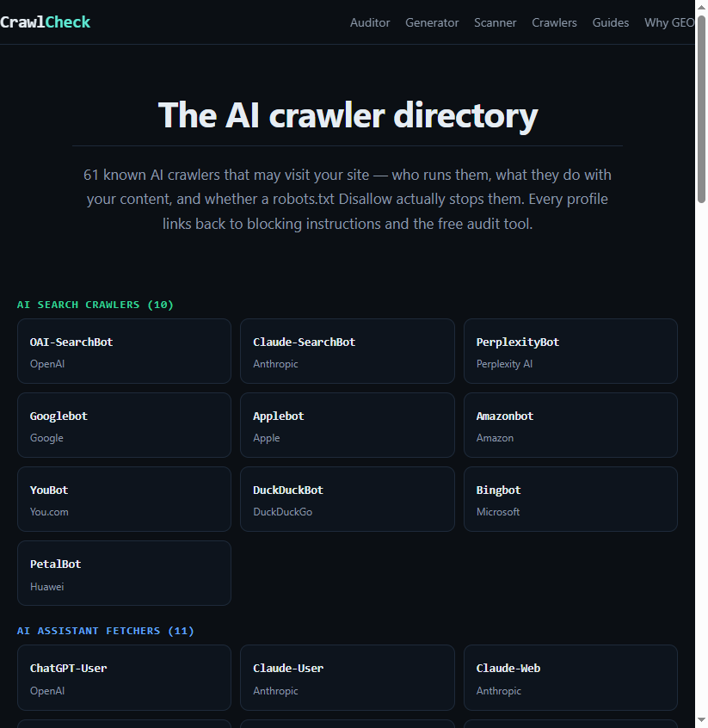This screenshot has width=708, height=728.
Task: Select the Crawlers nav link
Action: (x=554, y=22)
